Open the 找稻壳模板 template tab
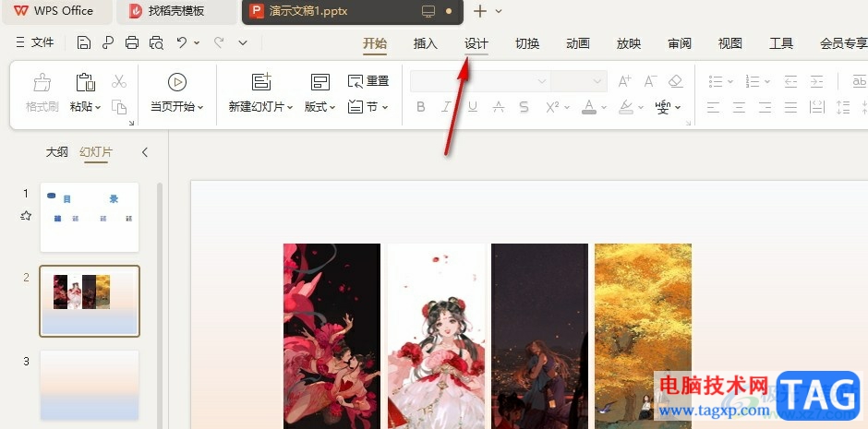The height and width of the screenshot is (429, 868). tap(176, 11)
